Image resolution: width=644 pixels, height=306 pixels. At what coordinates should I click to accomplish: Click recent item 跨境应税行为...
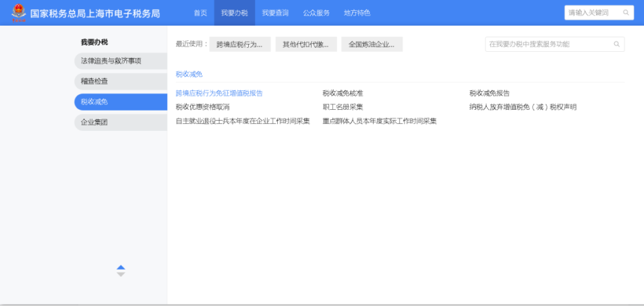240,44
